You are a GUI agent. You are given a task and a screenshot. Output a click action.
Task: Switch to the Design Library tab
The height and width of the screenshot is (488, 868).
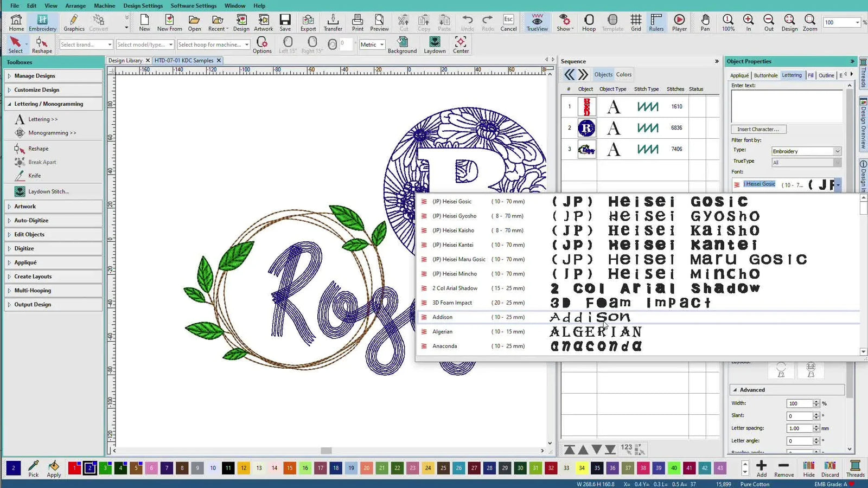(x=125, y=61)
